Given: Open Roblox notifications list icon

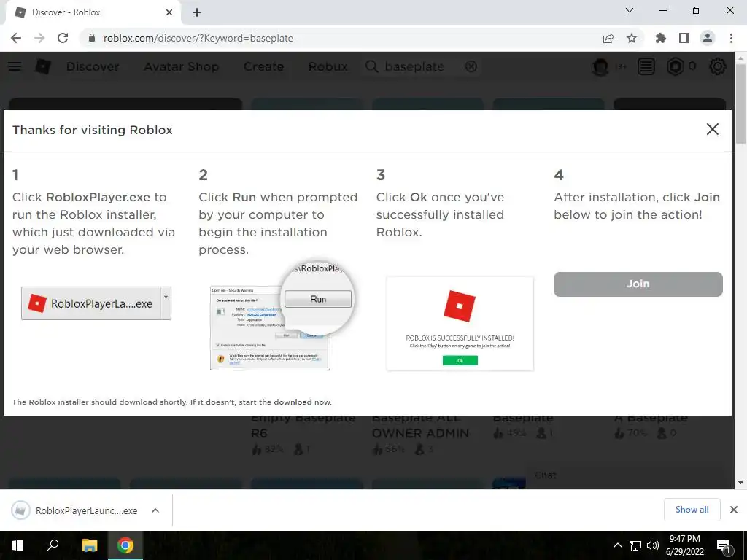Looking at the screenshot, I should click(x=646, y=66).
